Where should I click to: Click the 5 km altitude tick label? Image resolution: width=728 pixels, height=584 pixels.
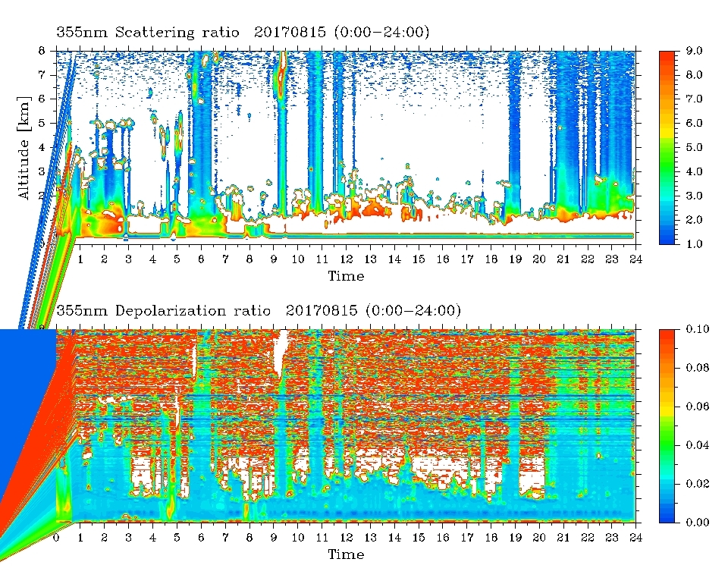coord(41,123)
